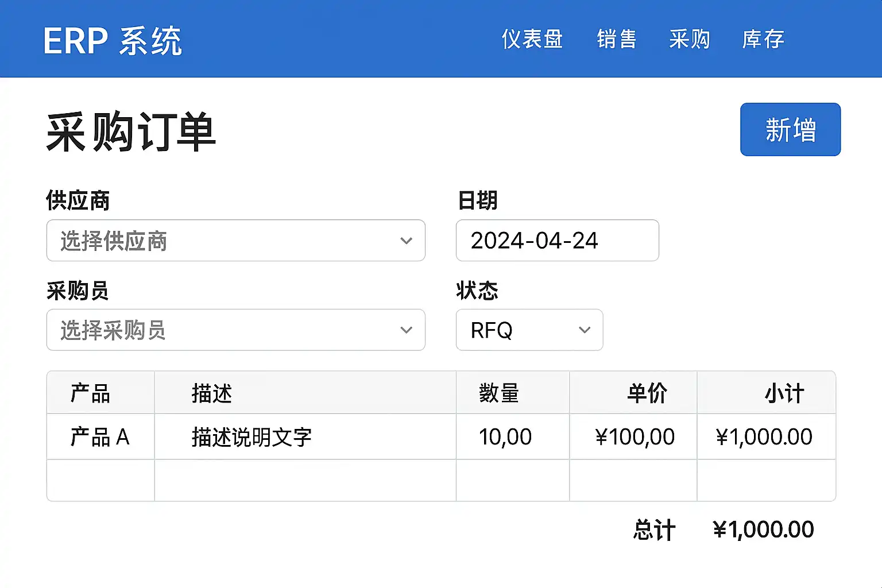
Task: Click the 产品 column header
Action: point(90,393)
